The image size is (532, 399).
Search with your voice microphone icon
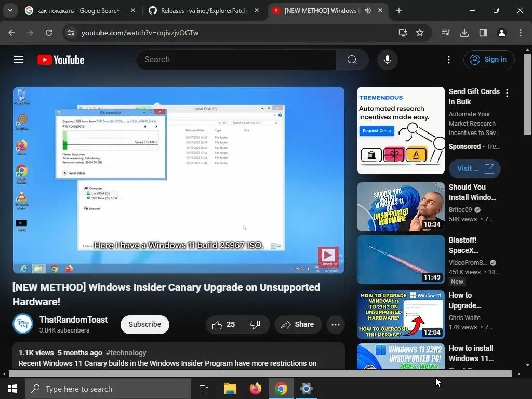(388, 60)
